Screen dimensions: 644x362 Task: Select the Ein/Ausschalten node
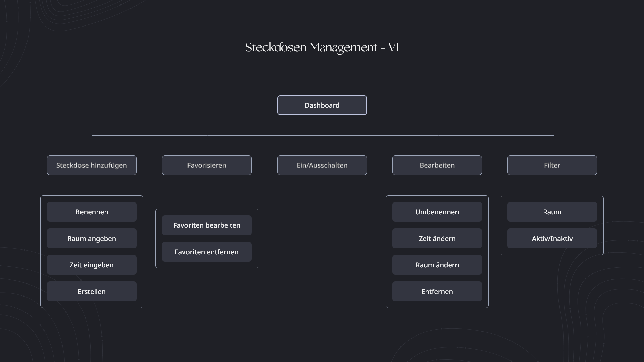322,165
